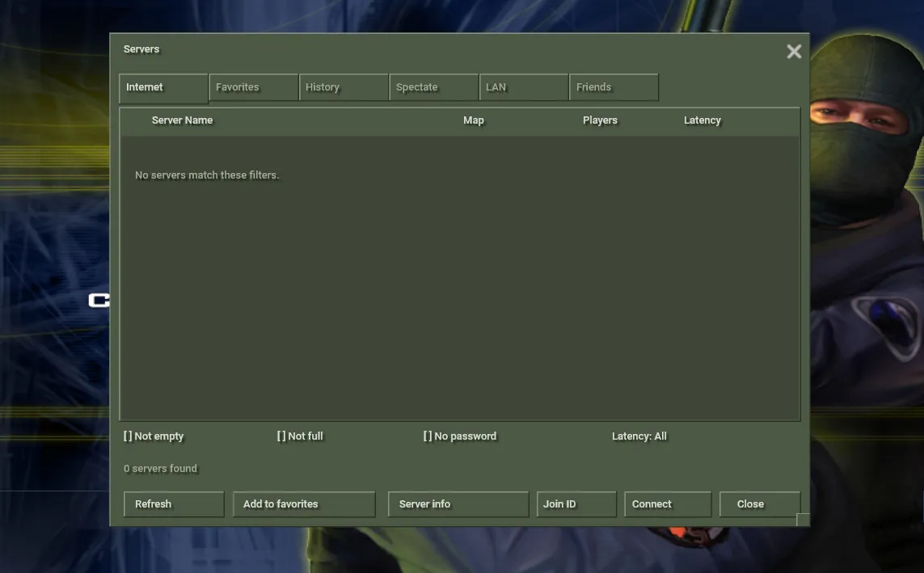The width and height of the screenshot is (924, 573).
Task: Open the Favorites tab
Action: click(253, 87)
